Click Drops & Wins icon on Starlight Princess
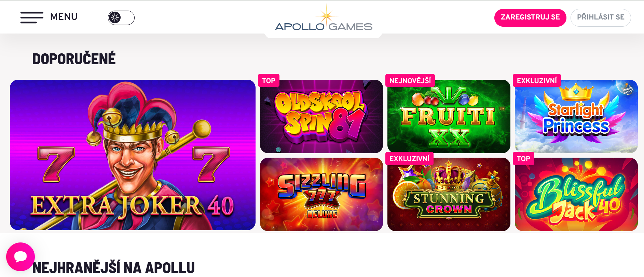 click(x=628, y=89)
